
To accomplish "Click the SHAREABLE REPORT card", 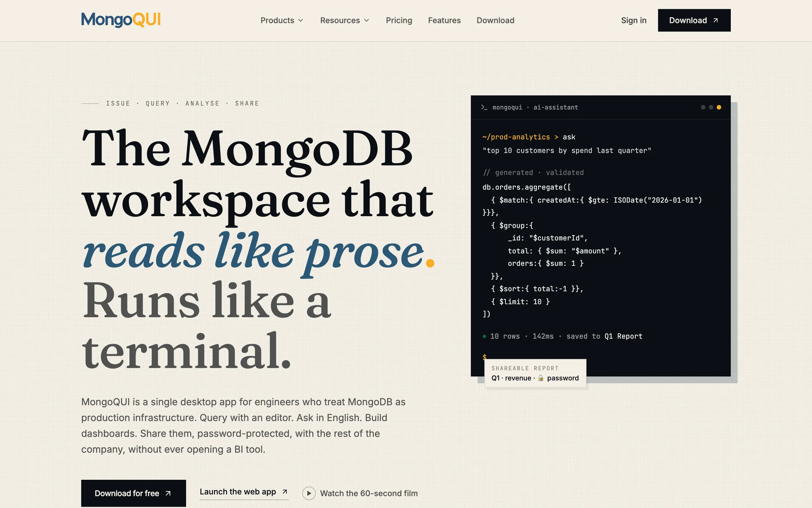I will 535,373.
